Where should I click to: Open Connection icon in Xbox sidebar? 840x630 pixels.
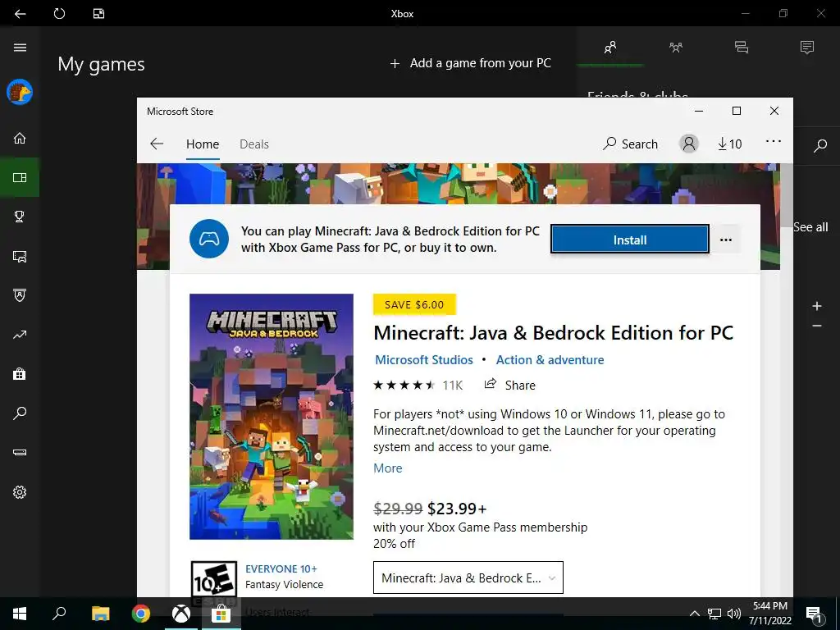tap(20, 453)
